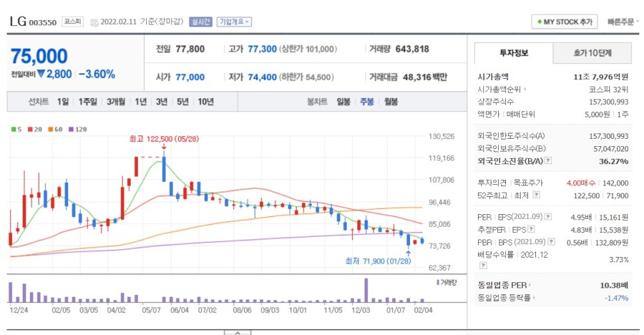Select the 1일 line chart period
The image size is (644, 335).
(x=63, y=101)
